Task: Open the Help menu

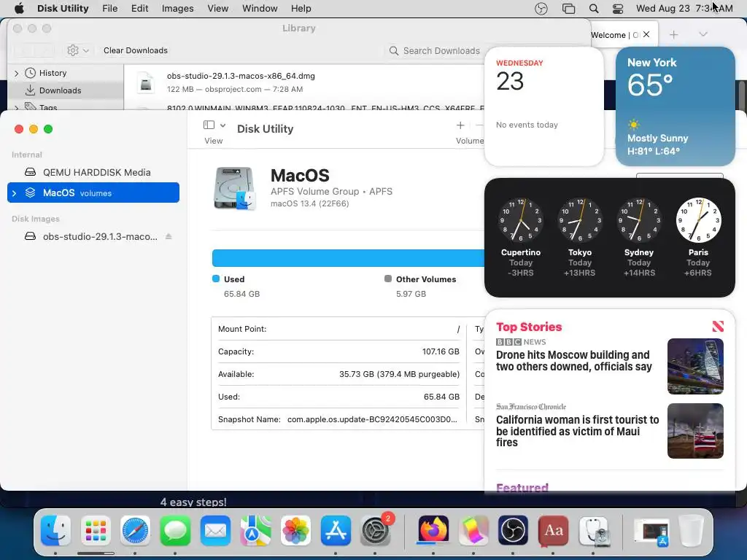Action: pyautogui.click(x=301, y=9)
